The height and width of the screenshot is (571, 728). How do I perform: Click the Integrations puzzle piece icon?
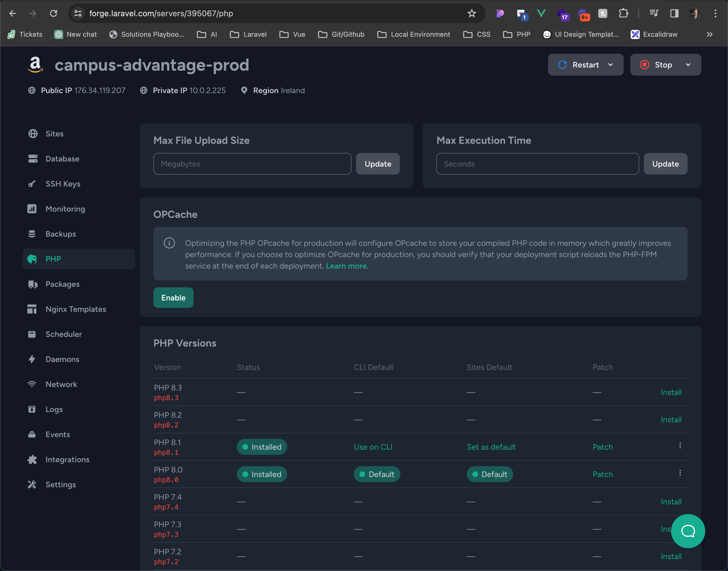click(x=32, y=460)
